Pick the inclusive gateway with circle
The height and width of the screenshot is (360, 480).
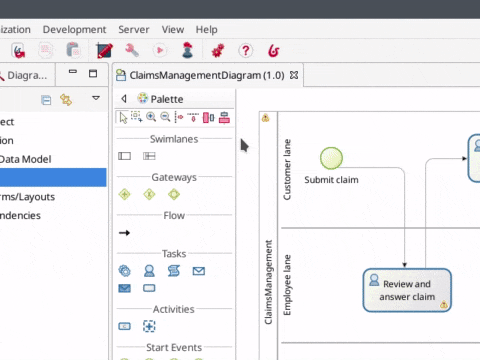coord(174,194)
